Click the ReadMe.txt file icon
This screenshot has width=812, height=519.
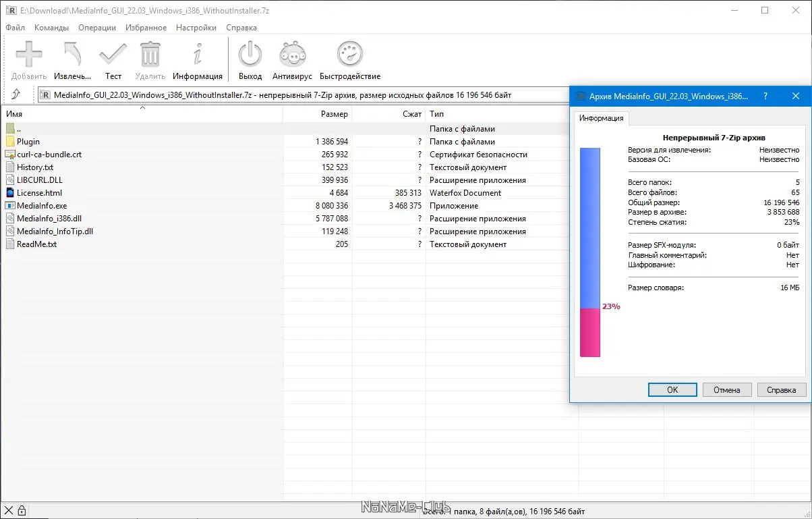pyautogui.click(x=10, y=244)
